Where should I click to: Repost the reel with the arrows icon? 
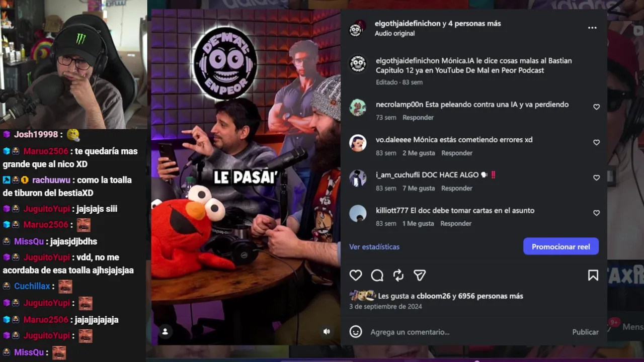point(398,275)
